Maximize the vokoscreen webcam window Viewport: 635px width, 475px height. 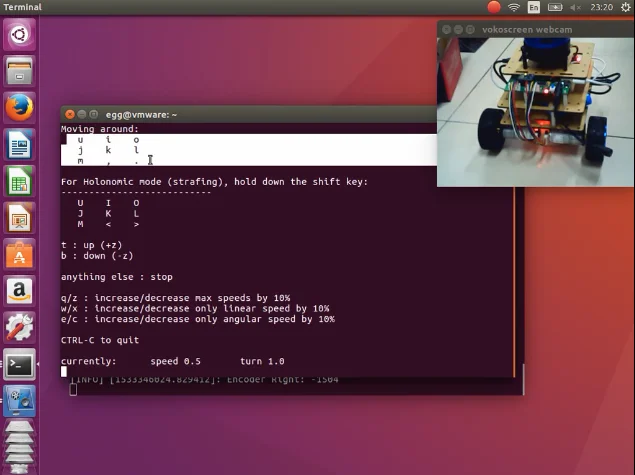point(470,30)
